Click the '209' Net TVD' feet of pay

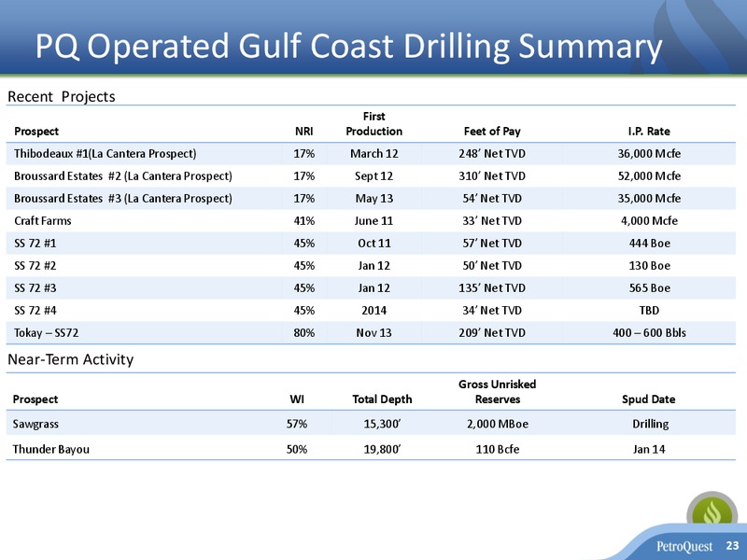[x=492, y=333]
